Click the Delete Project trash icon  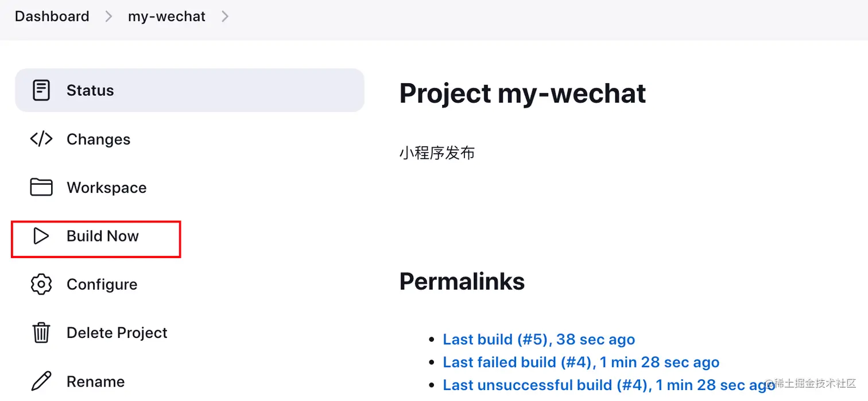click(x=41, y=333)
